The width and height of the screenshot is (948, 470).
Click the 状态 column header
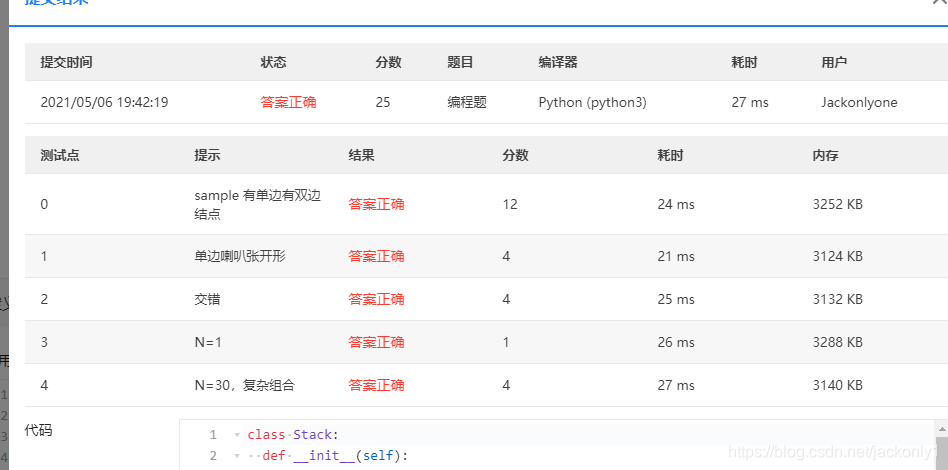coord(273,62)
